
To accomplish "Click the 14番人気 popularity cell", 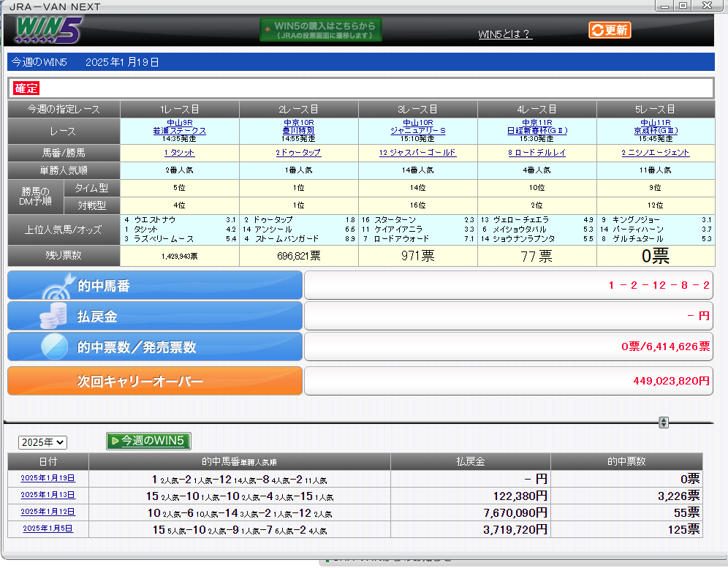I will pos(418,170).
